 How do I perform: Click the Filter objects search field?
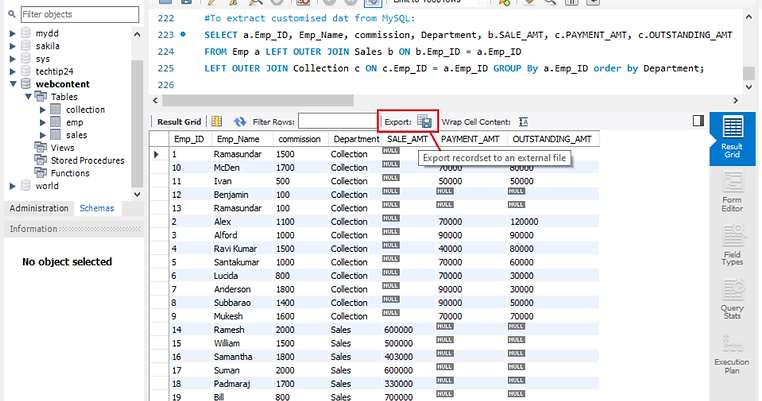point(80,14)
